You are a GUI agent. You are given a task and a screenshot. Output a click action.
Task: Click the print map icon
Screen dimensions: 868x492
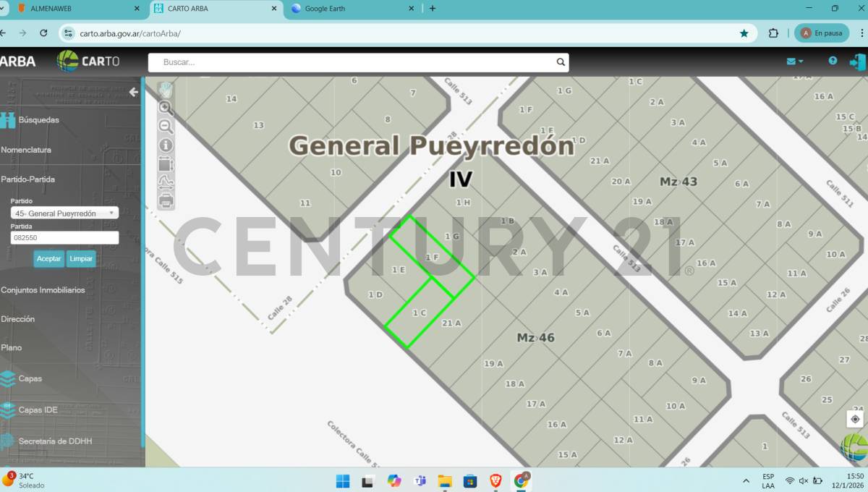point(166,200)
